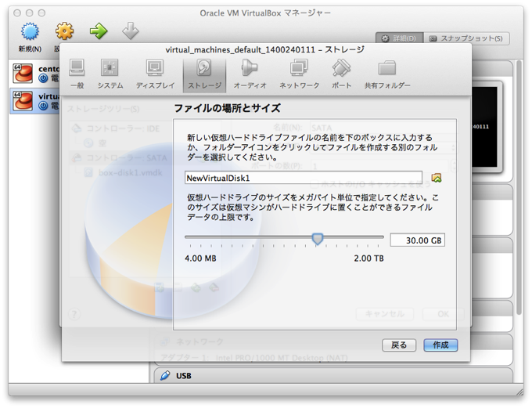Click the dimmed キャンセル button behind the wizard

click(385, 313)
